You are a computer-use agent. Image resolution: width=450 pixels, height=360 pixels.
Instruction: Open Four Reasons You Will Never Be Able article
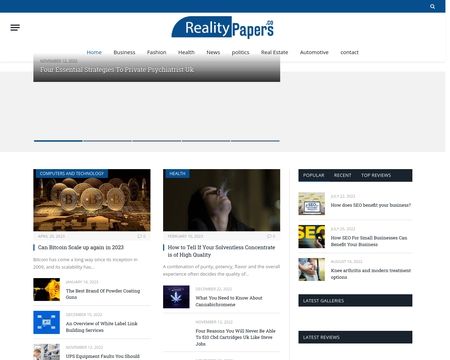point(235,337)
